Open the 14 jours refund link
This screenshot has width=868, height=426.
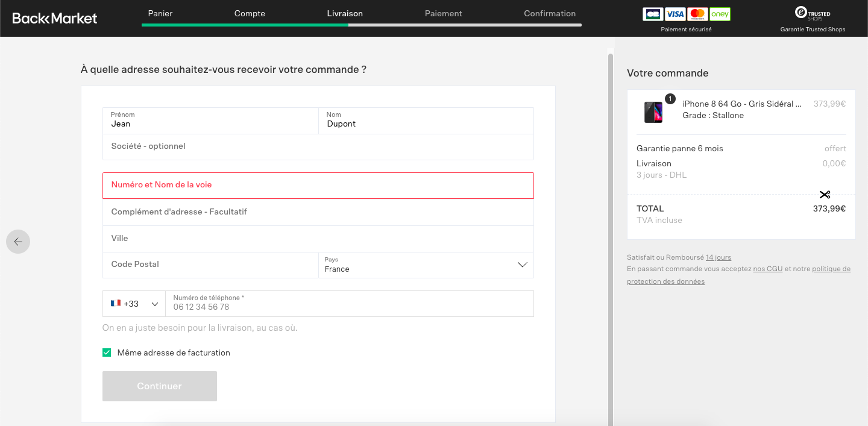pos(719,257)
